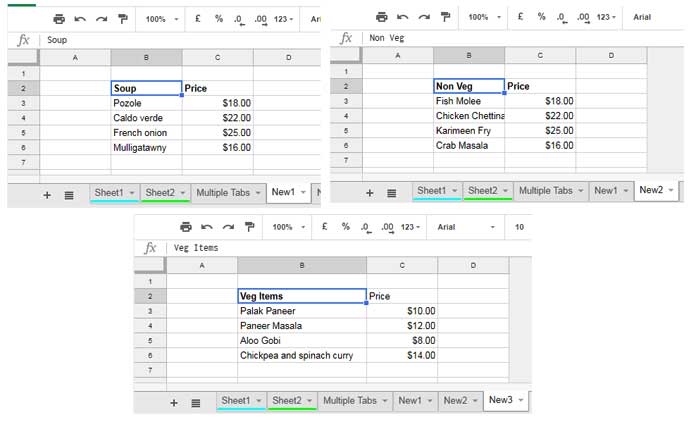Open the New1 tab arrow menu in the Soup spreadsheet
Screen dimensions: 696x434
pyautogui.click(x=303, y=193)
